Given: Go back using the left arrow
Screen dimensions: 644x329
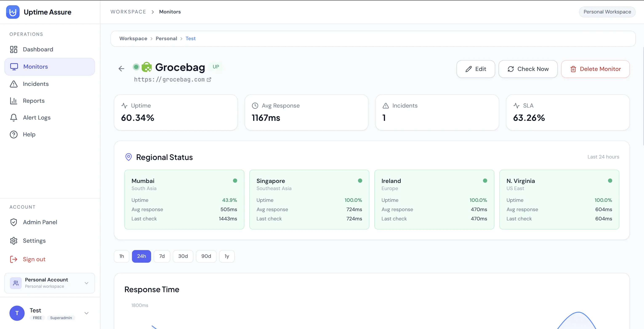Looking at the screenshot, I should (121, 68).
